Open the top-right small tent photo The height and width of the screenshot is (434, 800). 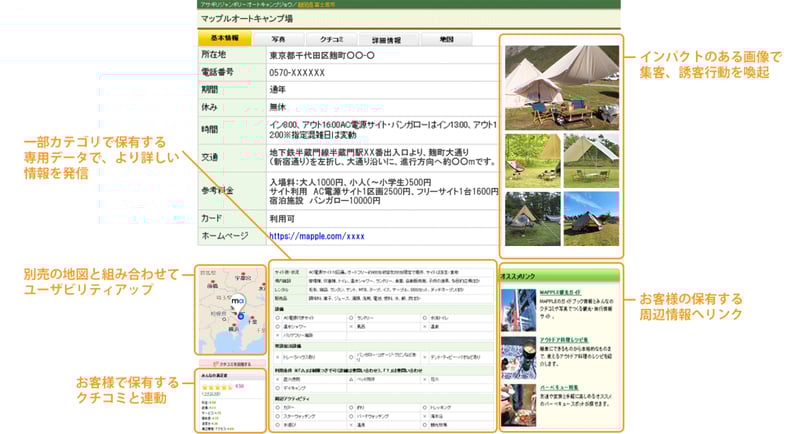pyautogui.click(x=591, y=160)
